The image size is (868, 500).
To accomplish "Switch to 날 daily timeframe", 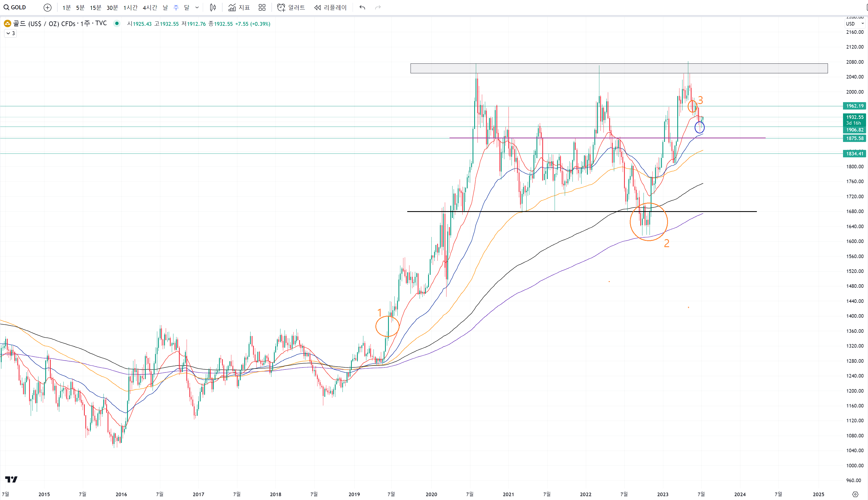I will point(165,8).
